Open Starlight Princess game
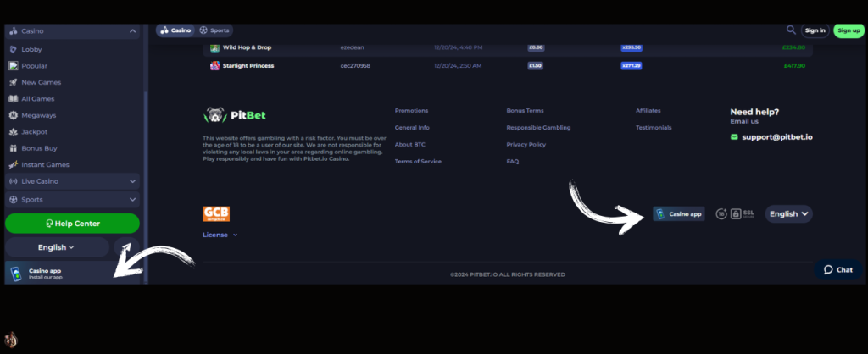868x354 pixels. click(248, 66)
